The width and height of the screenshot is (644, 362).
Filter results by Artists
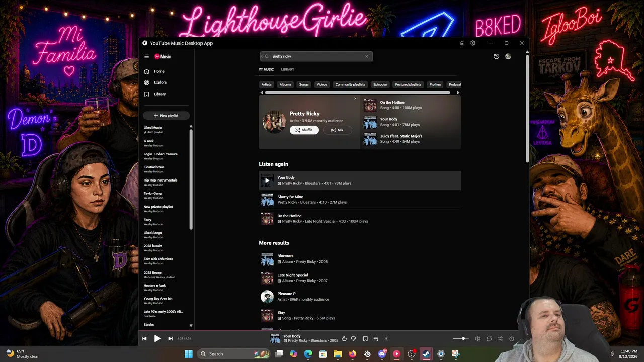coord(267,84)
